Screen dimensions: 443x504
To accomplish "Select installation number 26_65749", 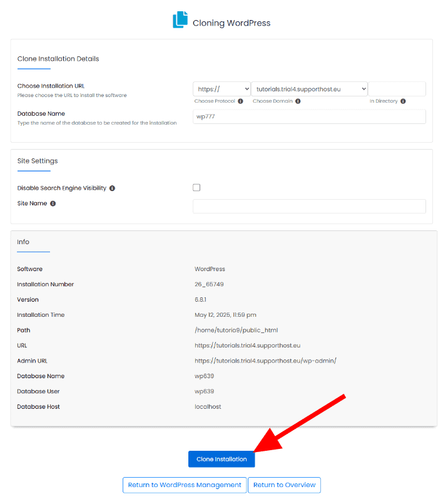I will point(209,284).
